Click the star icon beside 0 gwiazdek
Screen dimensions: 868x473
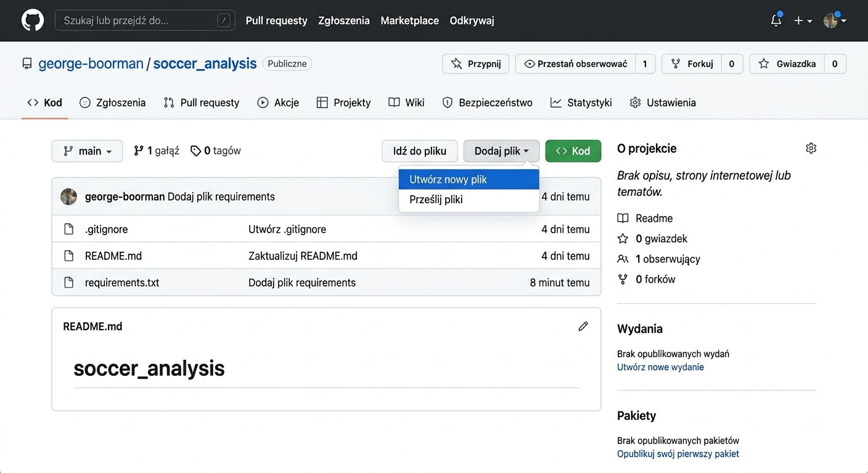coord(623,238)
